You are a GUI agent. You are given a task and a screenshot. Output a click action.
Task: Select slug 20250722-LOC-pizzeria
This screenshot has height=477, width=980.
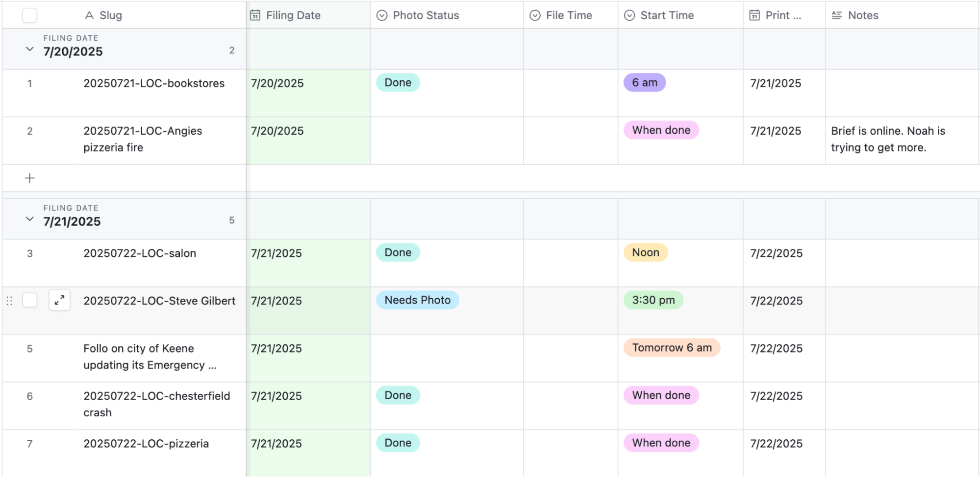point(146,443)
